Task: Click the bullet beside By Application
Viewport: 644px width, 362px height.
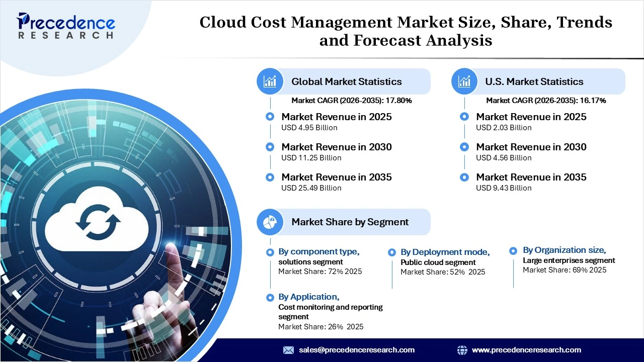Action: tap(269, 297)
